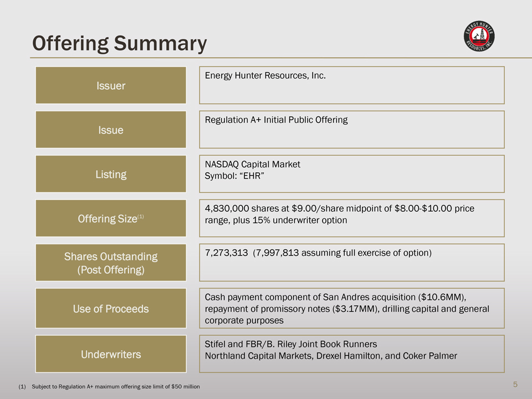Click the Issuer label box
Image resolution: width=532 pixels, height=399 pixels.
[x=111, y=85]
